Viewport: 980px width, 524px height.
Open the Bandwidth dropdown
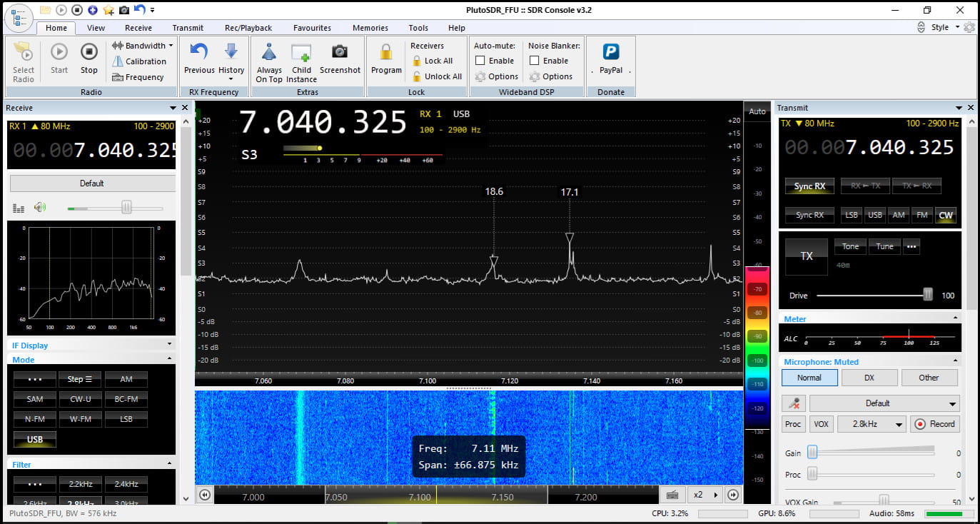(144, 46)
